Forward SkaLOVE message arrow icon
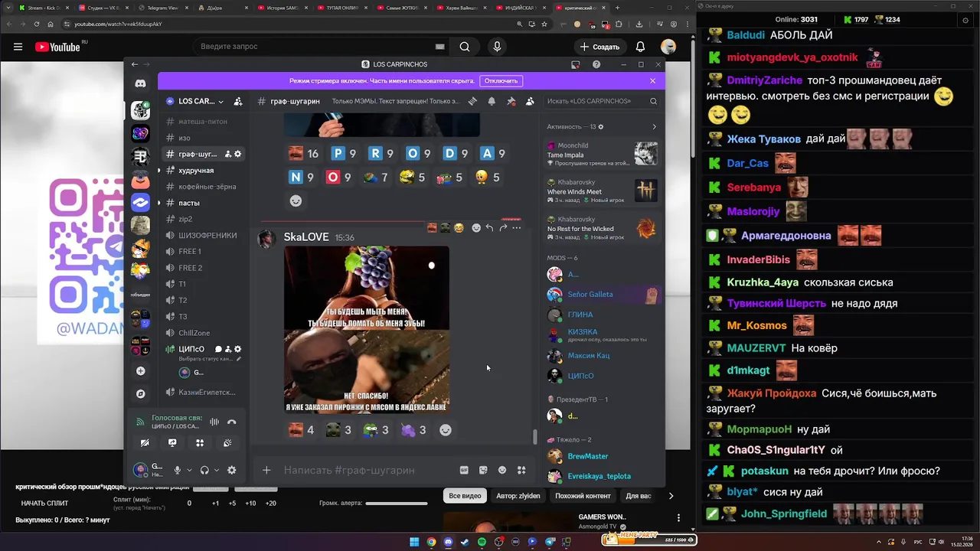This screenshot has height=551, width=980. pos(503,228)
